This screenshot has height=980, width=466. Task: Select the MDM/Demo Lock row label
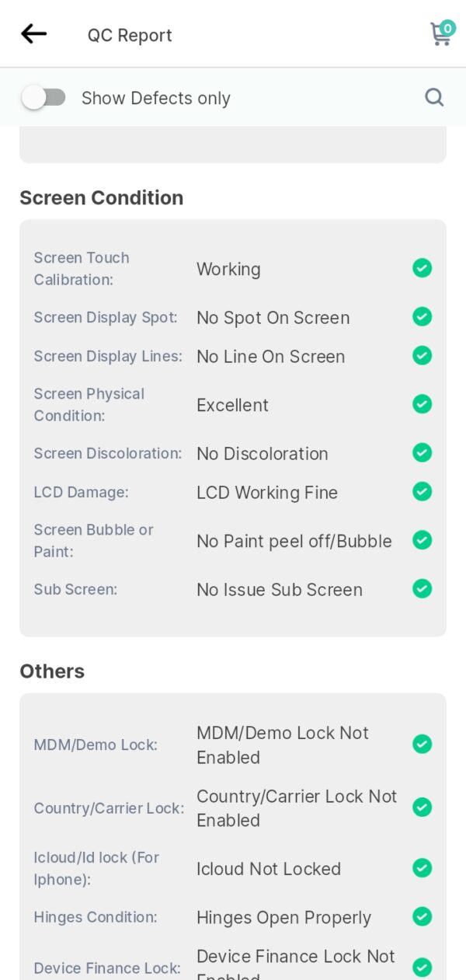(96, 745)
